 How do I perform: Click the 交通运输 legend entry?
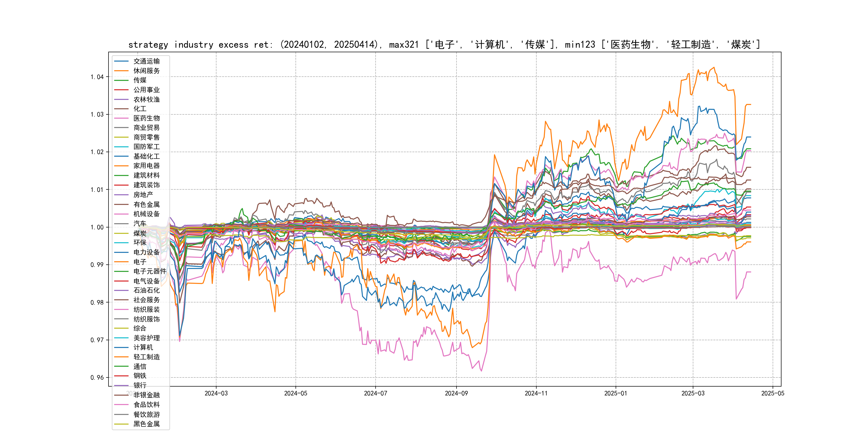coord(146,61)
